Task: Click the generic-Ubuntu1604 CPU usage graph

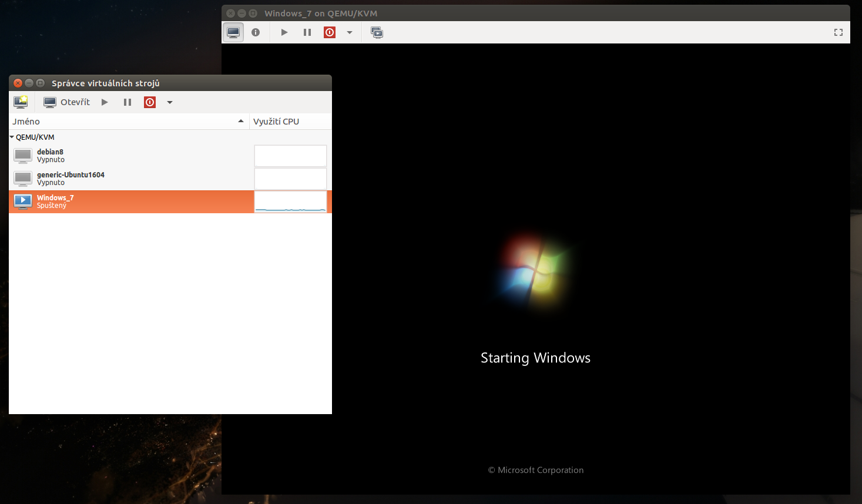Action: coord(290,179)
